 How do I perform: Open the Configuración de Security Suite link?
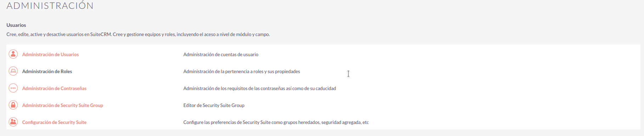coord(54,122)
